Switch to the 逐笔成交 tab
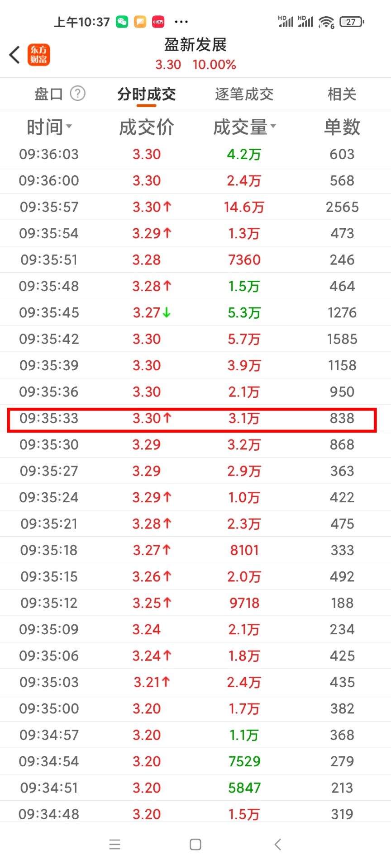 point(244,94)
